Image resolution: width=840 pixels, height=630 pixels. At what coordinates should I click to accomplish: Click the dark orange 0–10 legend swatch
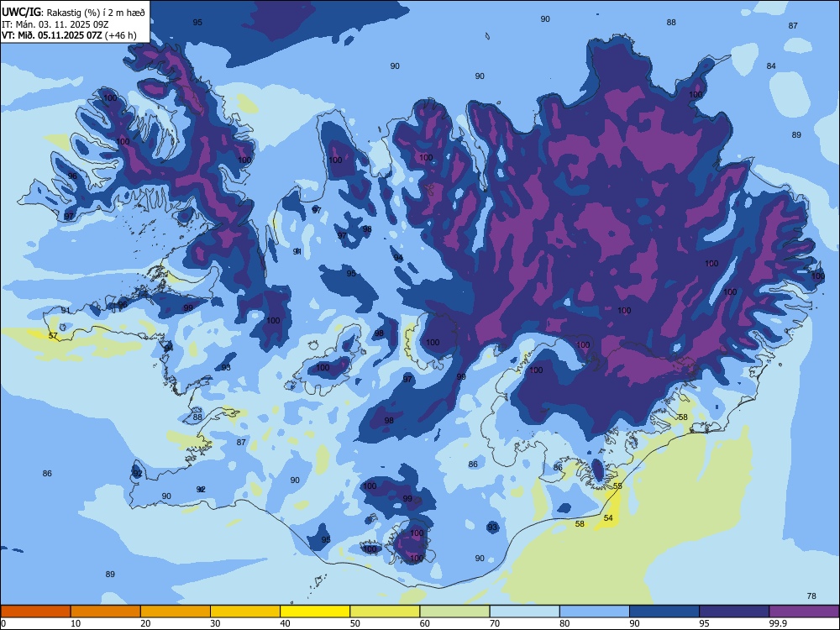[35, 612]
